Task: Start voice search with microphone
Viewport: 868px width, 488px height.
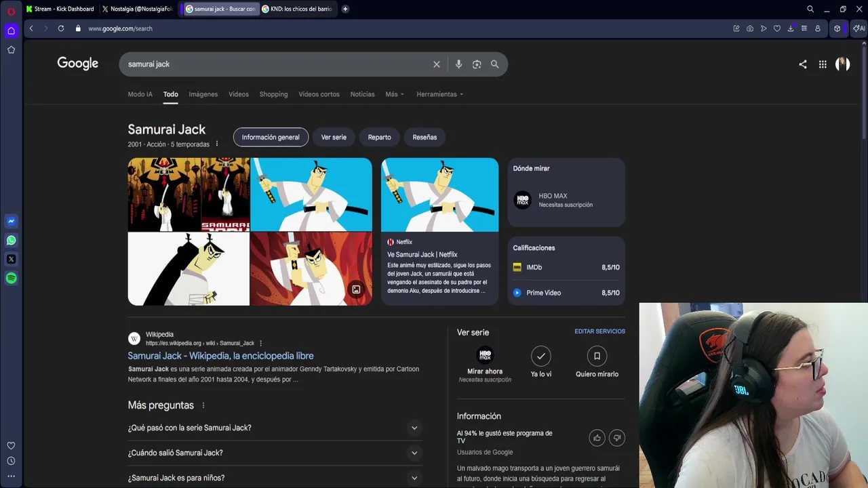Action: point(458,64)
